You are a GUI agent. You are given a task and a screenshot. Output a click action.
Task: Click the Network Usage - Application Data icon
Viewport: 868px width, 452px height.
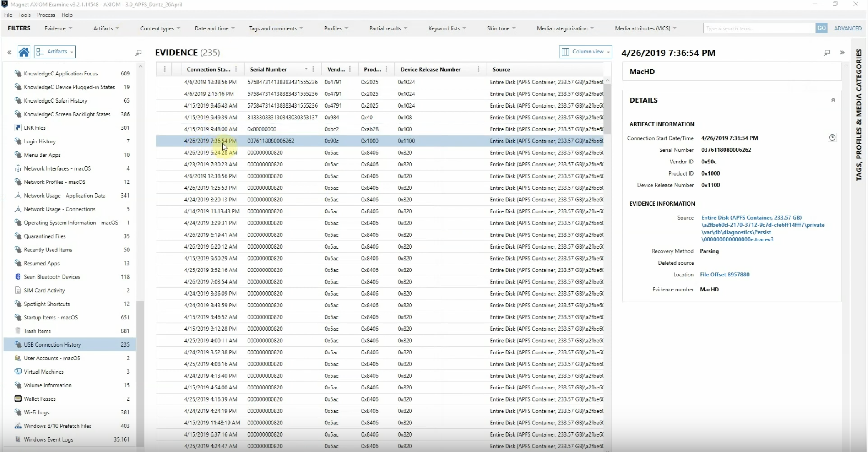tap(18, 196)
